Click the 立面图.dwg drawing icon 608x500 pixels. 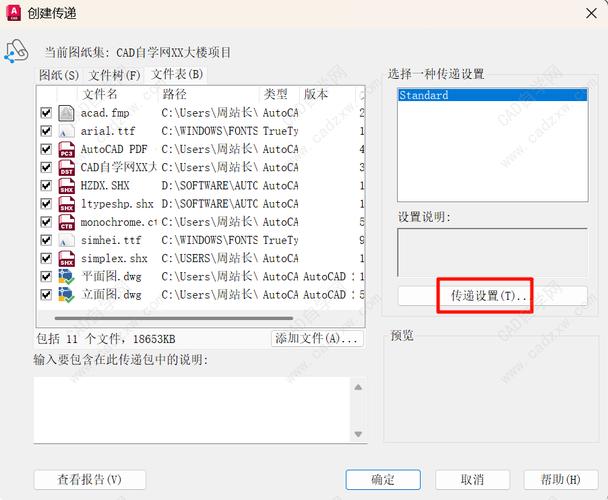tap(66, 295)
